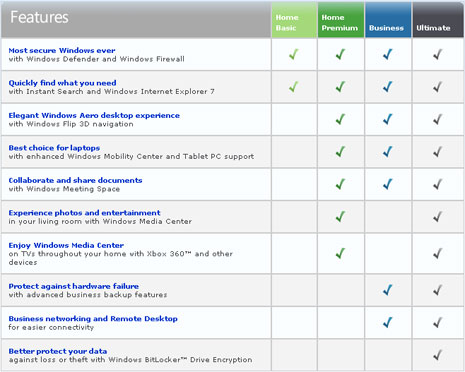Select the Home Basic column header
This screenshot has width=465, height=372.
click(x=294, y=20)
